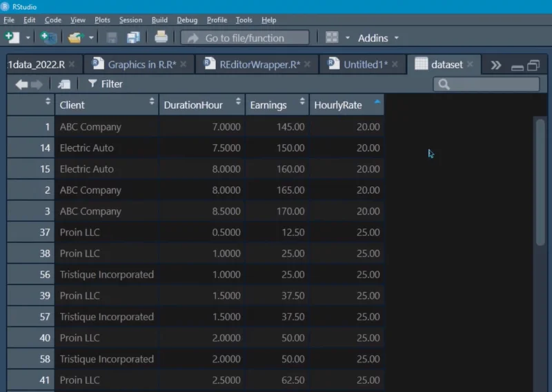Expand the workspace panes dropdown arrow
Viewport: 552px width, 392px height.
coord(348,37)
